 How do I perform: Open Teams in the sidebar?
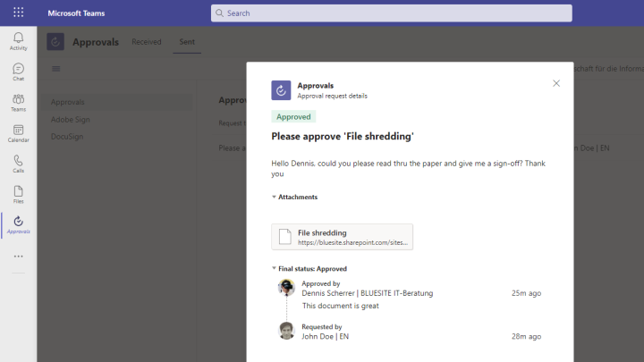[19, 103]
